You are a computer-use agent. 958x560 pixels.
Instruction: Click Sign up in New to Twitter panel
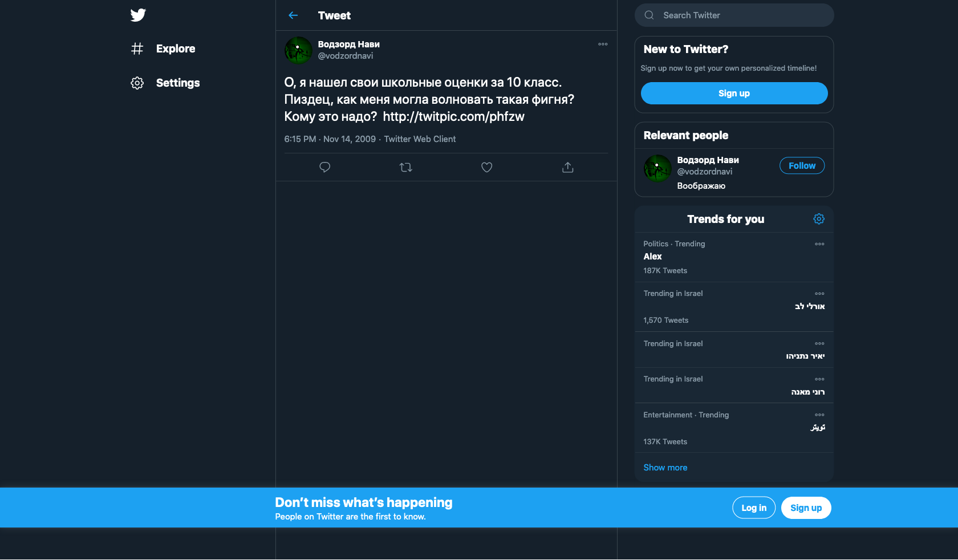tap(734, 94)
